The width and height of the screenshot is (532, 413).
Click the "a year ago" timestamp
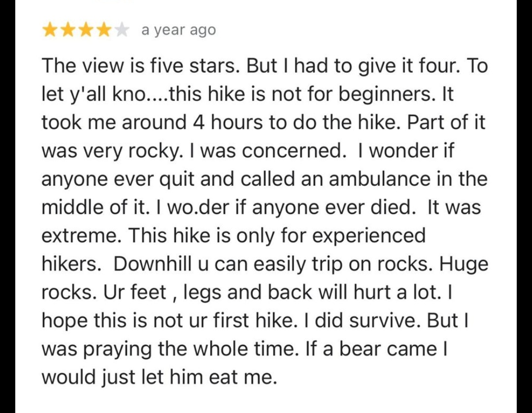[x=178, y=31]
